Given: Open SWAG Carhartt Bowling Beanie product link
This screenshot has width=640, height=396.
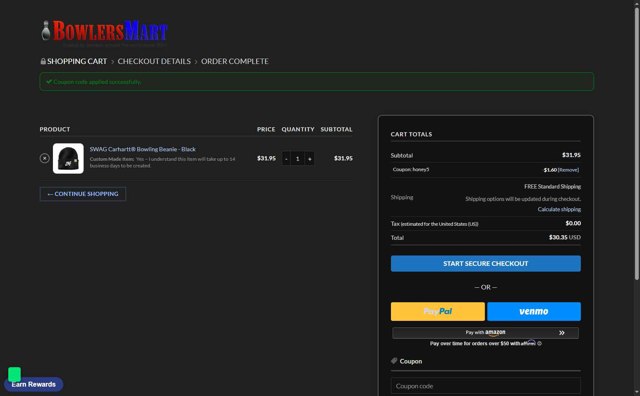Looking at the screenshot, I should click(142, 149).
